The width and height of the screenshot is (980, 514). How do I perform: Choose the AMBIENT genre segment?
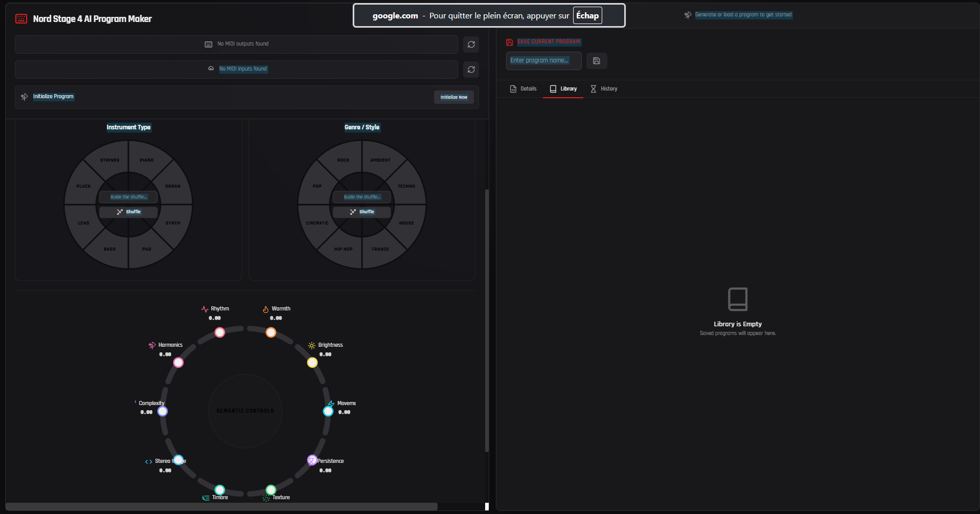(380, 160)
